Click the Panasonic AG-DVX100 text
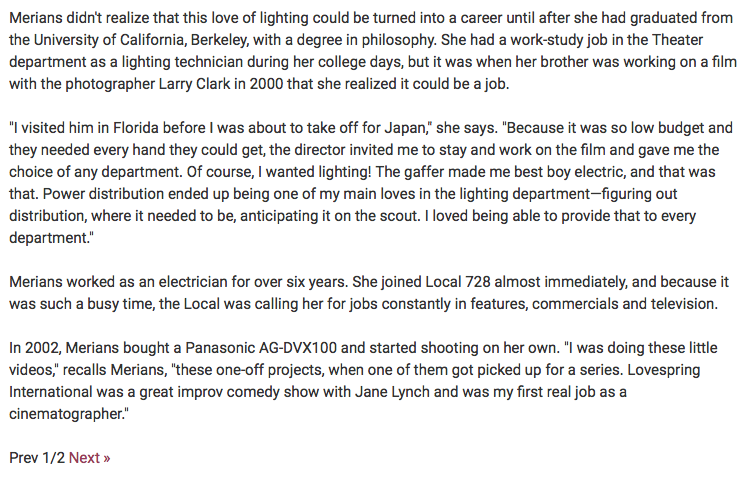Screen dimensions: 752x477 [x=261, y=348]
